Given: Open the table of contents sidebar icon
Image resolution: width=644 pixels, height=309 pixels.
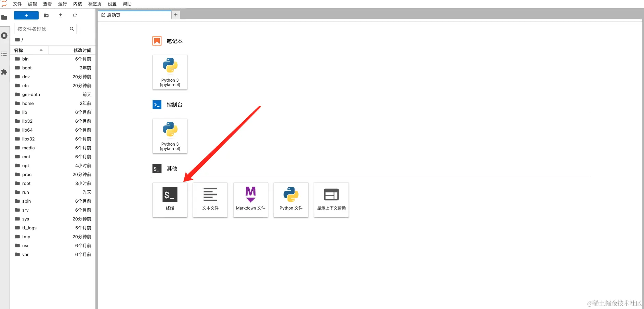Looking at the screenshot, I should [4, 54].
